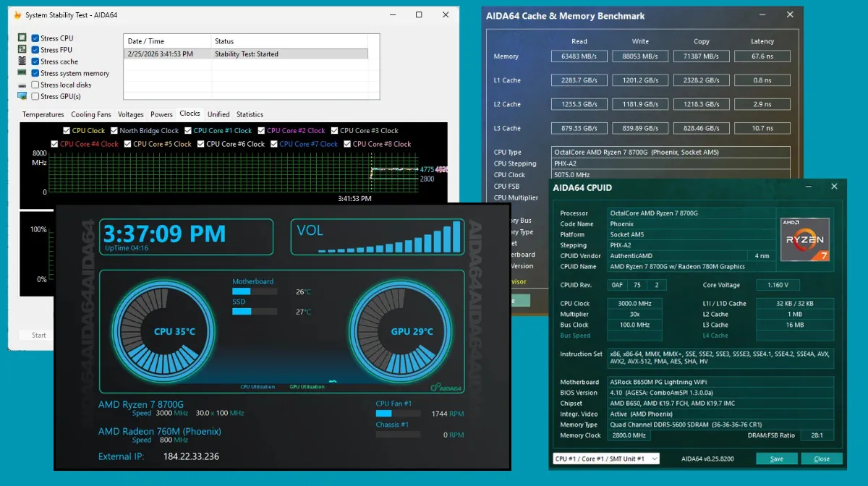868x486 pixels.
Task: Uncheck the Stress FPU checkbox
Action: click(35, 50)
